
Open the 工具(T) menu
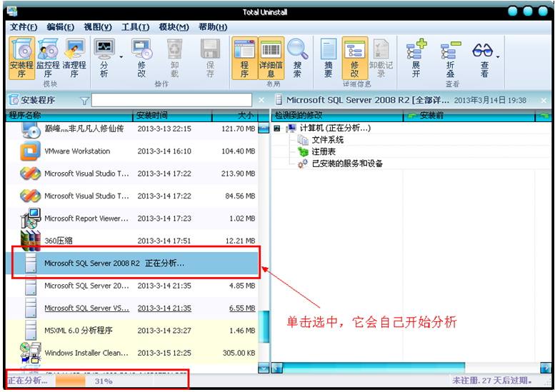click(135, 27)
